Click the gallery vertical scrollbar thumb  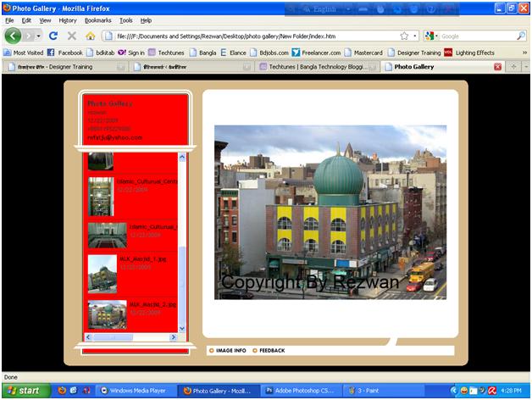tap(182, 284)
